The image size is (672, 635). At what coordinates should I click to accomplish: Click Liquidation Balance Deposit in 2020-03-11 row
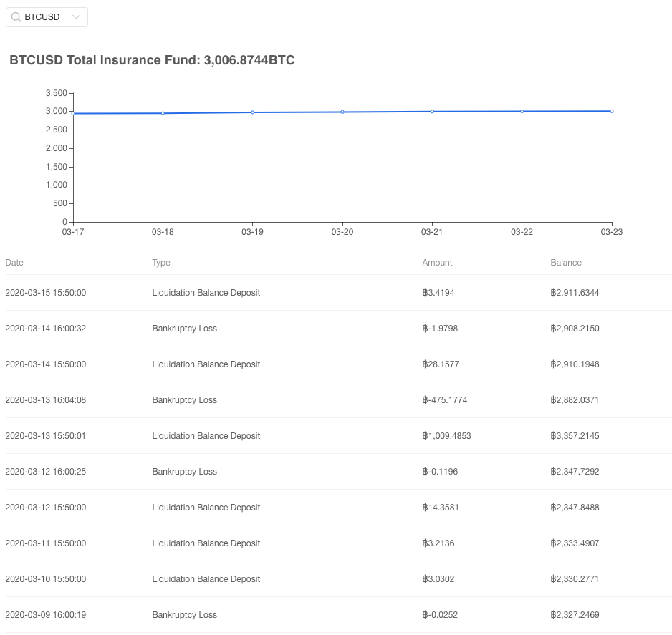pyautogui.click(x=206, y=543)
